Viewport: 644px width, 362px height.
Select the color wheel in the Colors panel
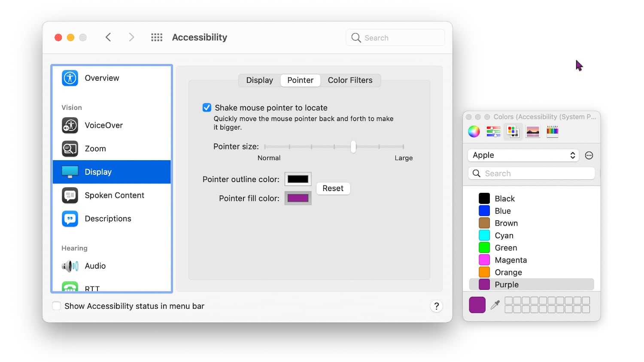coord(474,131)
